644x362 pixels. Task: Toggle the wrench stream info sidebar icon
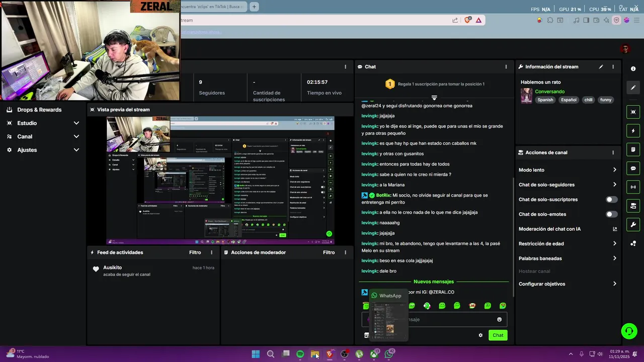tap(633, 224)
